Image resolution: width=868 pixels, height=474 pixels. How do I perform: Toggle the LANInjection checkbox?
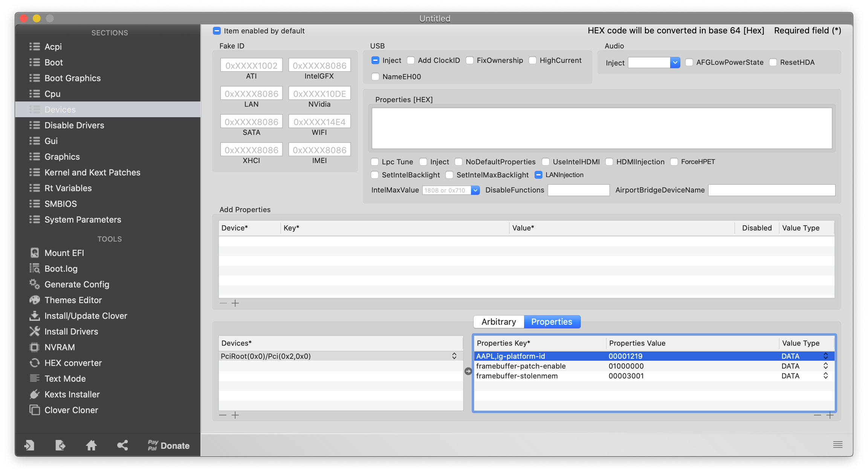click(x=538, y=175)
